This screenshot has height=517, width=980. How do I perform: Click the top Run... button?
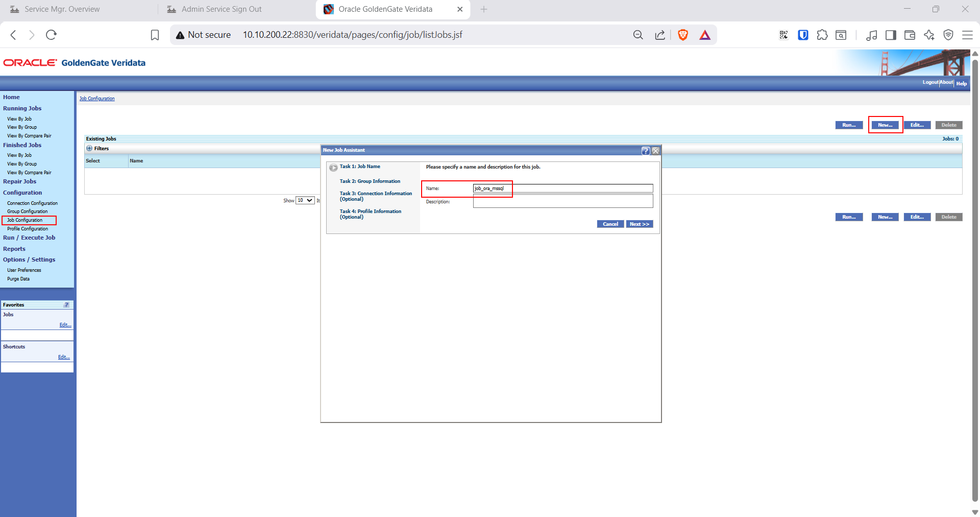pyautogui.click(x=849, y=125)
